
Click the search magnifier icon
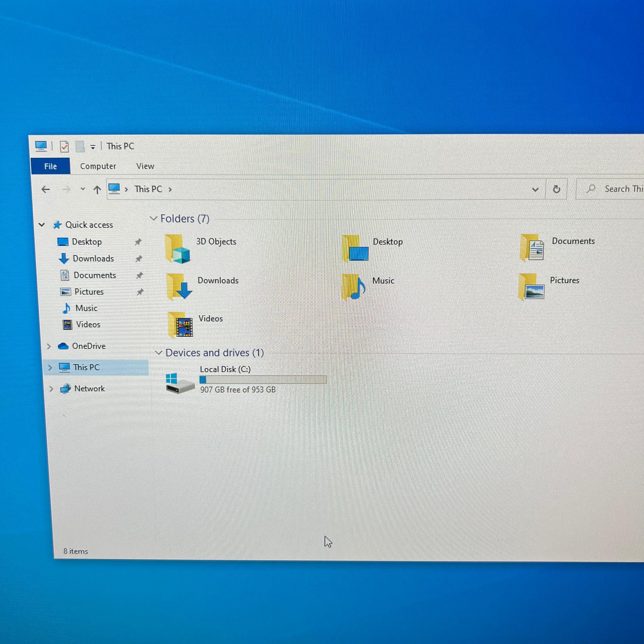click(x=591, y=189)
